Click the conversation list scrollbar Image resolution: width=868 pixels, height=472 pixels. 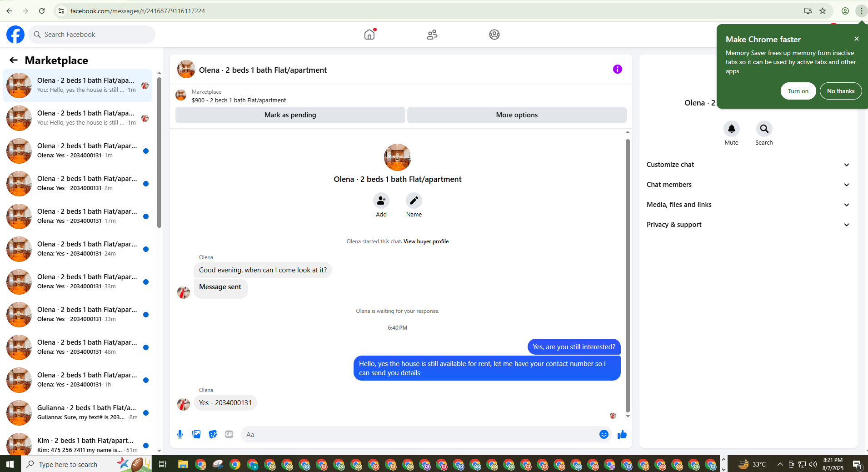tap(159, 152)
